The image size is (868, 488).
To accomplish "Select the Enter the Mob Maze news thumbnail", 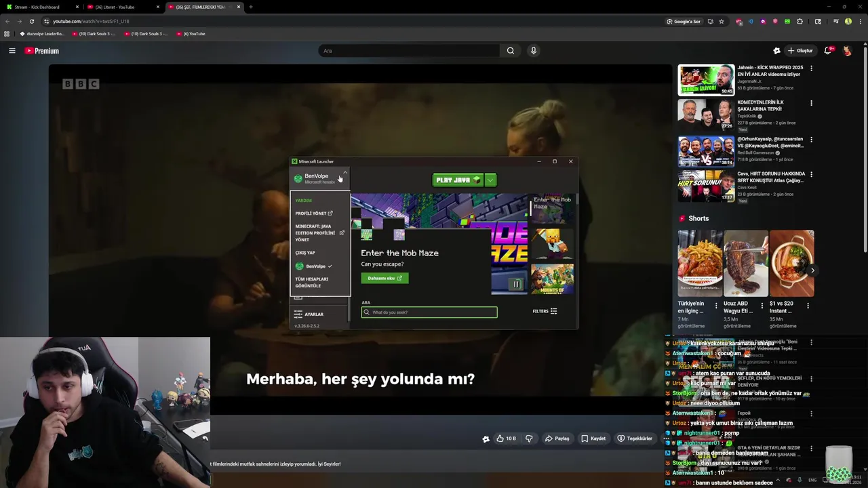I will point(553,209).
